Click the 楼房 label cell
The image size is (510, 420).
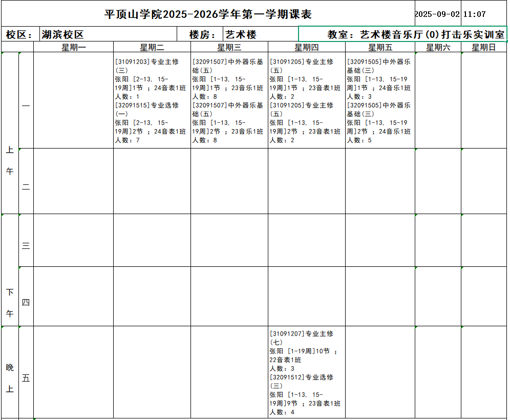click(x=199, y=35)
